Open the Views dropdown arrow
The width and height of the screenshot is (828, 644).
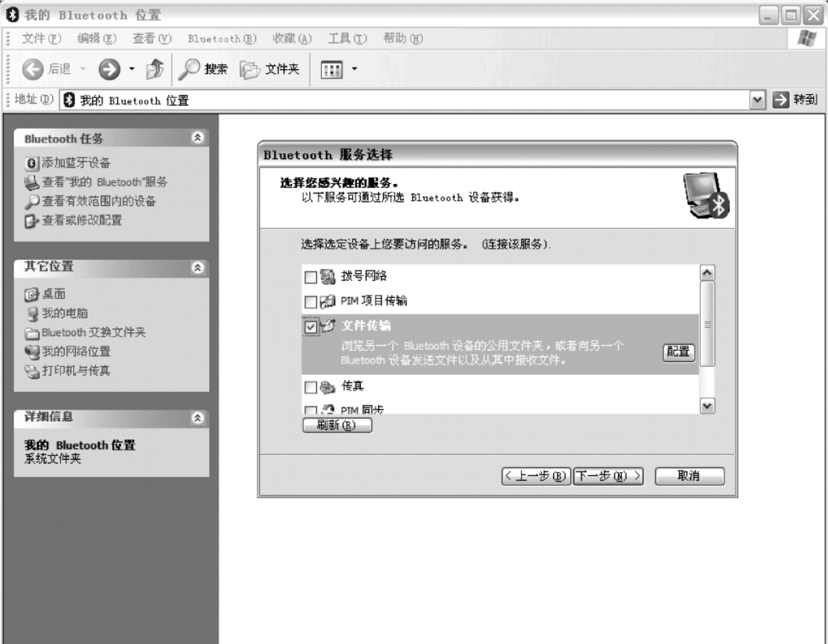click(354, 69)
